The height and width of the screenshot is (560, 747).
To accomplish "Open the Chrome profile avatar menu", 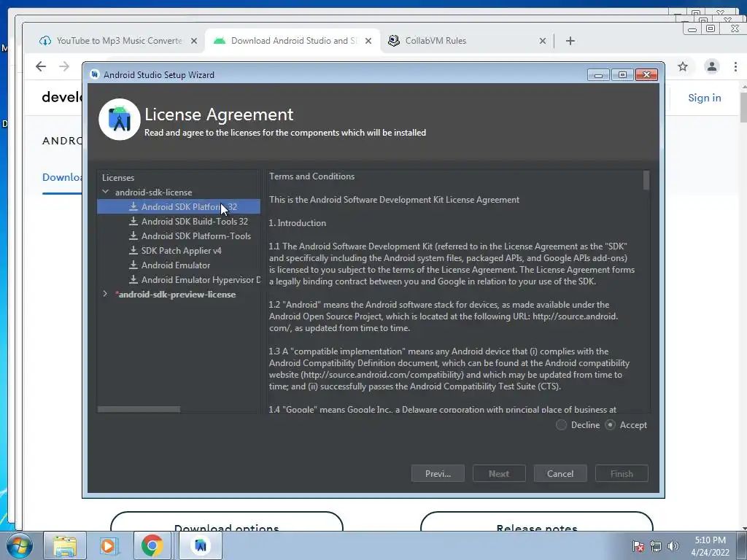I will tap(712, 66).
